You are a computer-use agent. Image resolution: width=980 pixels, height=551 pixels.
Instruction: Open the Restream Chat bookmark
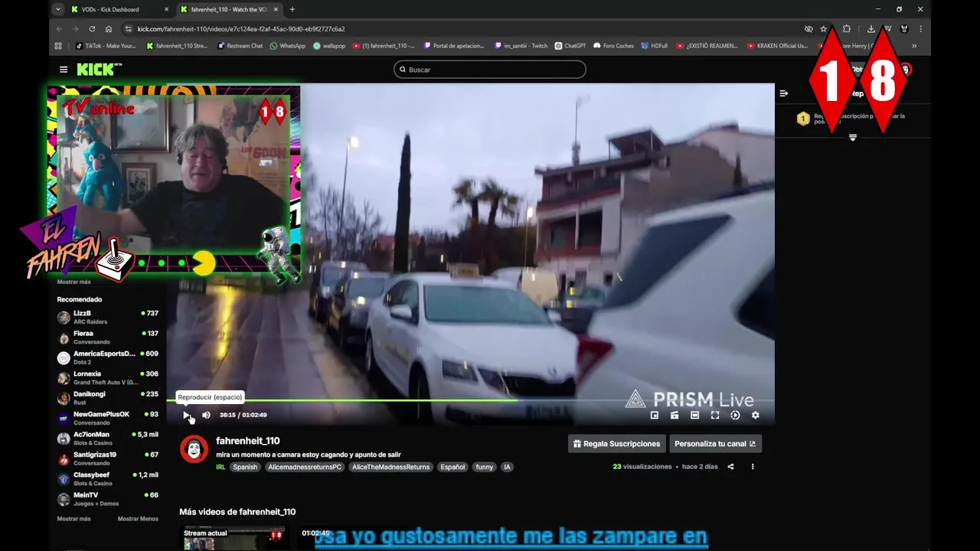tap(240, 46)
